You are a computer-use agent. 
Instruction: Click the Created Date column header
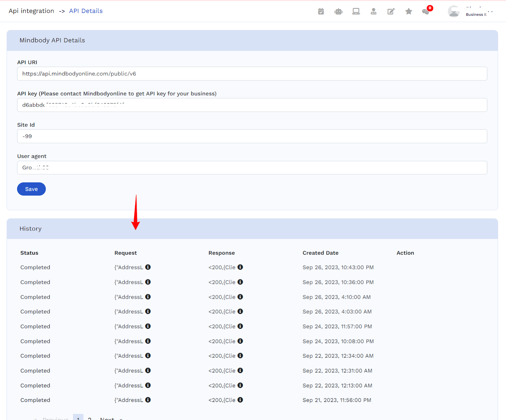(320, 253)
